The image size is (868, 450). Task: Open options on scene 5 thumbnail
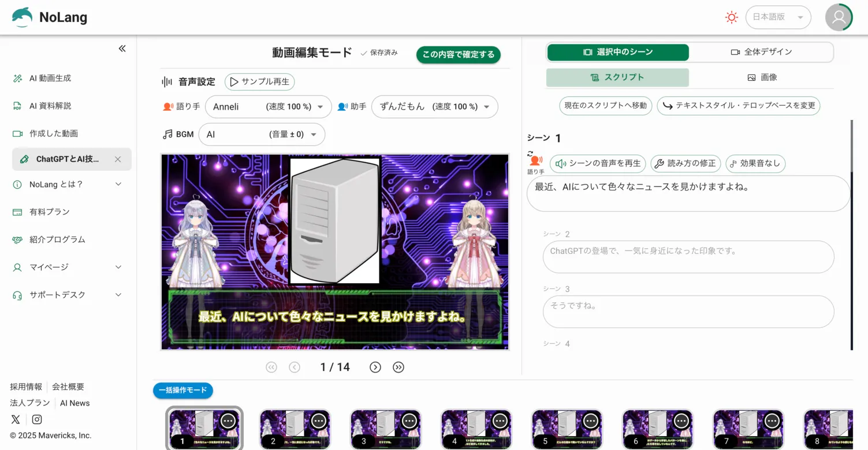591,421
